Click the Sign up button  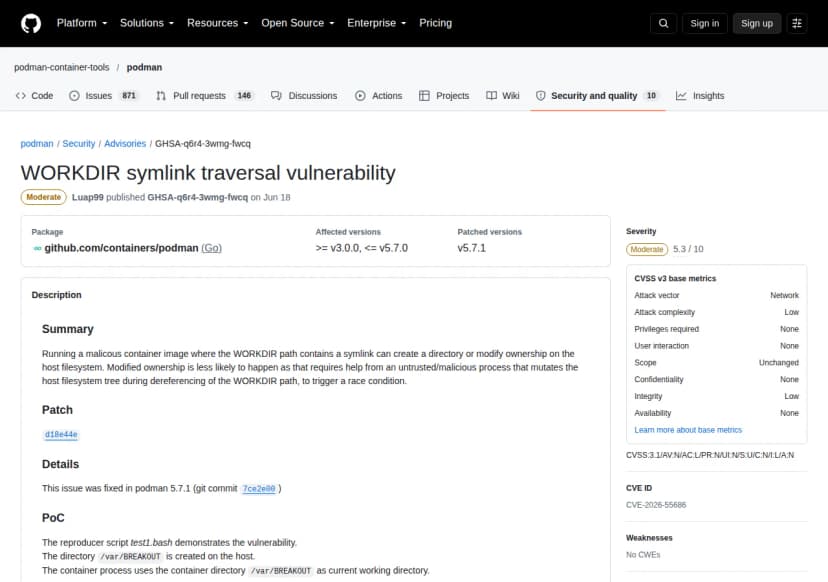757,23
